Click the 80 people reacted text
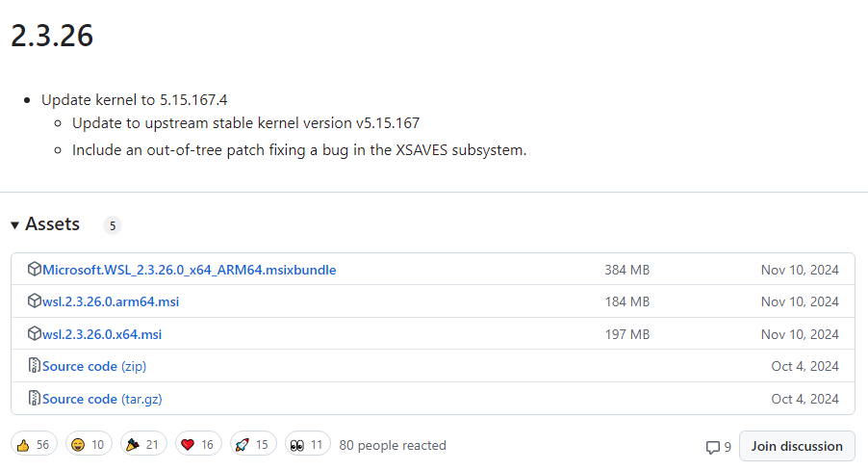 coord(393,445)
